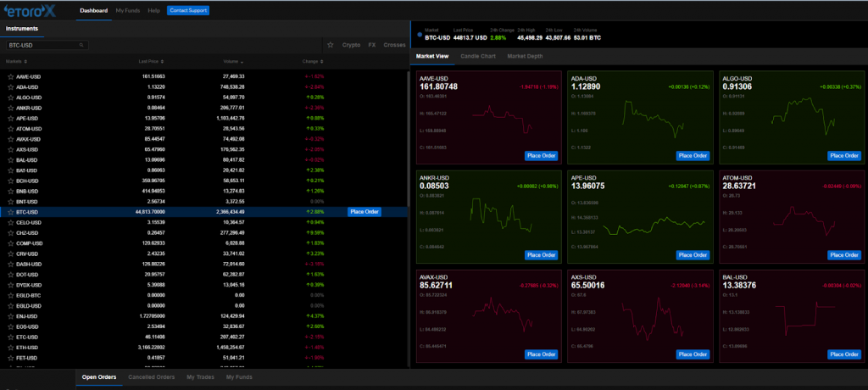
Task: Star the BAL-USD row
Action: point(10,160)
